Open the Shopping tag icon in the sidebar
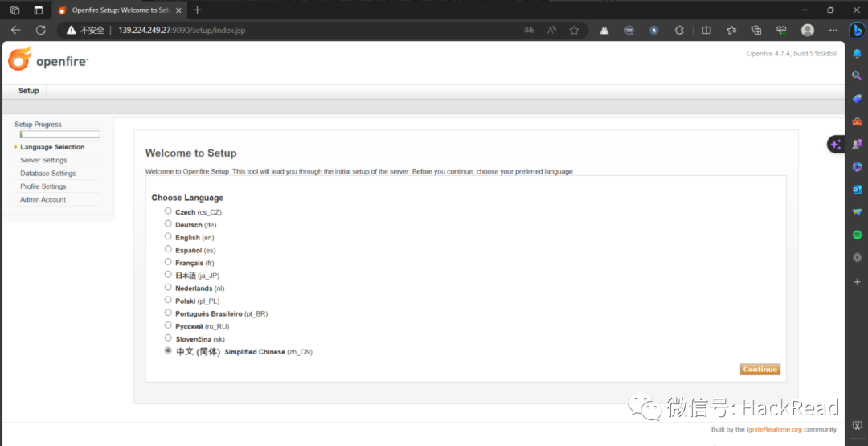Viewport: 868px width, 446px height. click(857, 99)
